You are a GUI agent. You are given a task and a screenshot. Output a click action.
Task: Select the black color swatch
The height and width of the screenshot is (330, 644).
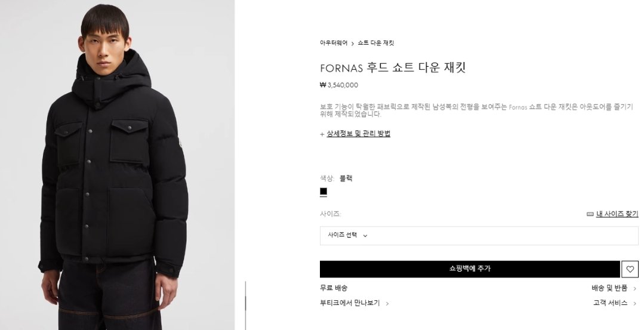point(323,192)
